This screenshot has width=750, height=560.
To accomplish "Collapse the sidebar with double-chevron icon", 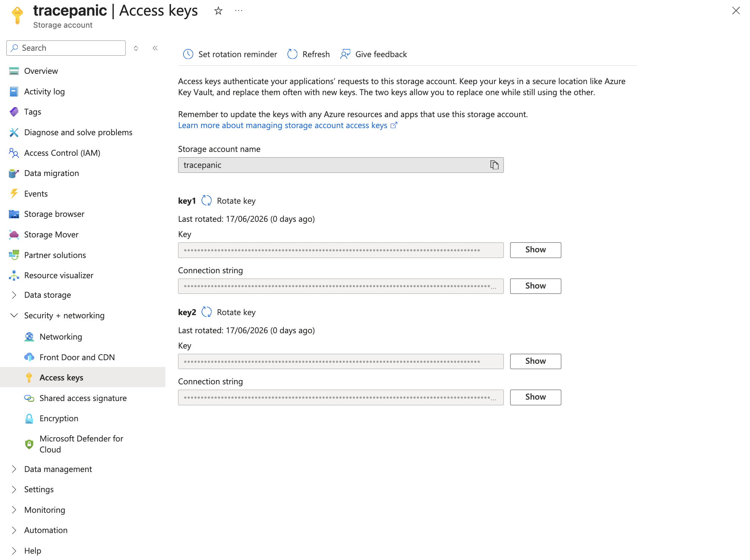I will 155,48.
